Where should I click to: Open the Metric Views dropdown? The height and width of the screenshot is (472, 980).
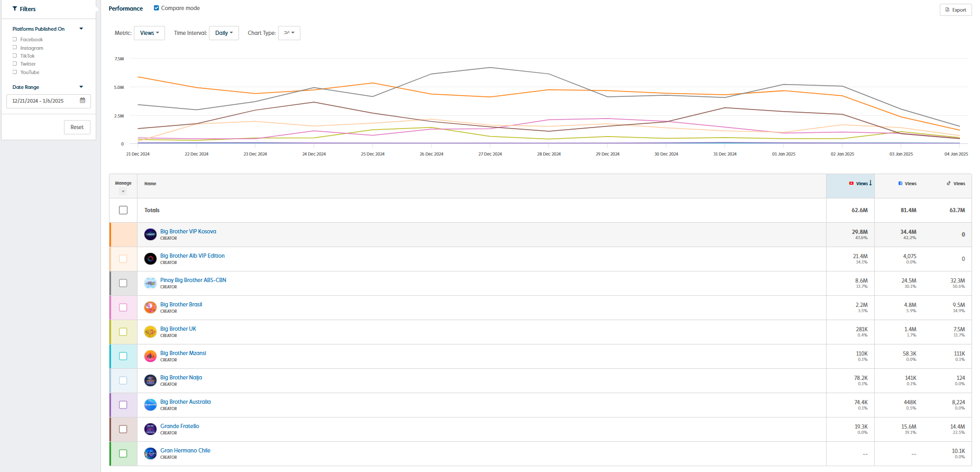tap(149, 33)
